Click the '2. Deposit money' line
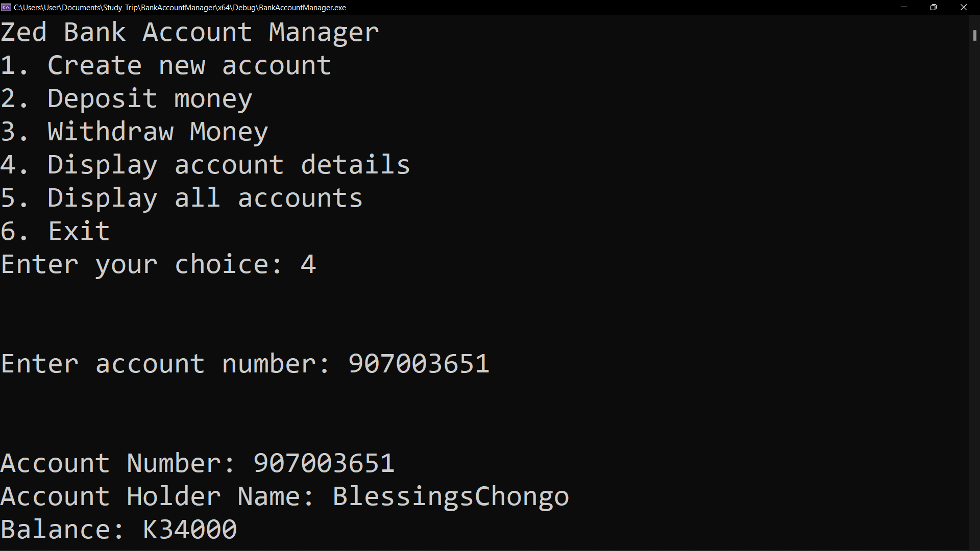 point(127,99)
